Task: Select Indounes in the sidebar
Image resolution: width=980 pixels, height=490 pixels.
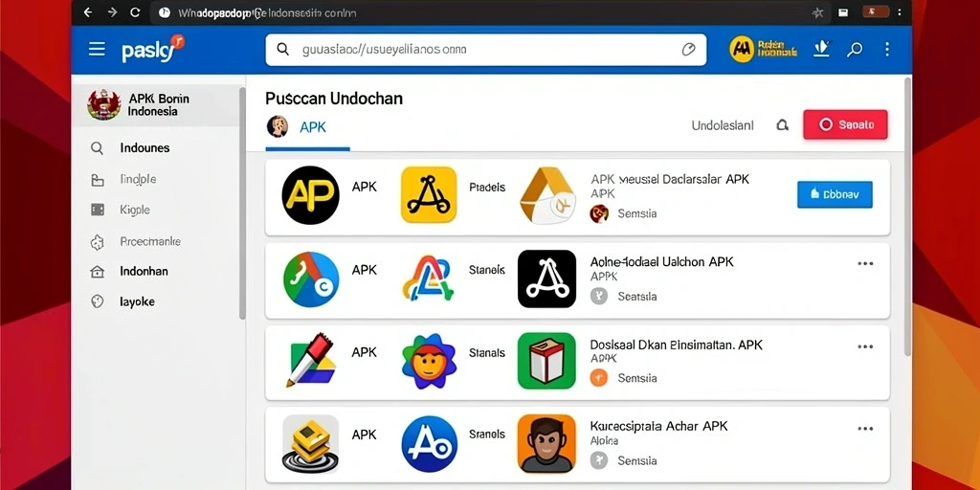Action: point(145,148)
